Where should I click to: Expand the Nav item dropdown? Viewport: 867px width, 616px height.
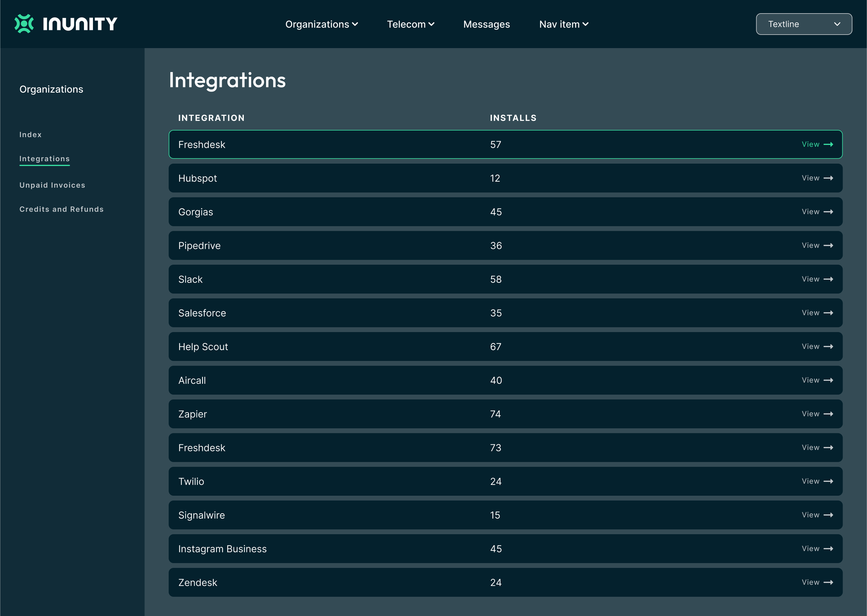564,24
